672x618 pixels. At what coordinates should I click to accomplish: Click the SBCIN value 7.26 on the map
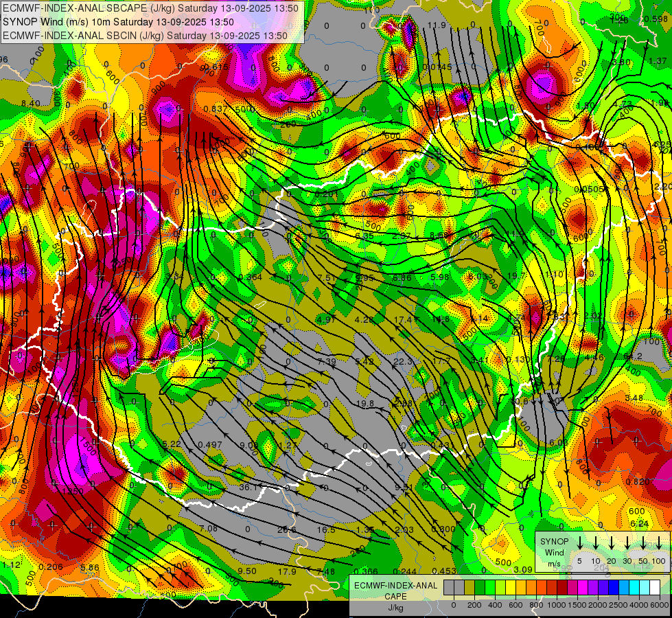point(556,359)
